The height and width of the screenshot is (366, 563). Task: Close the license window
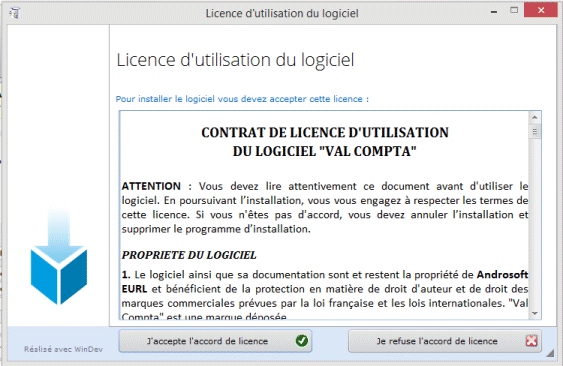541,10
